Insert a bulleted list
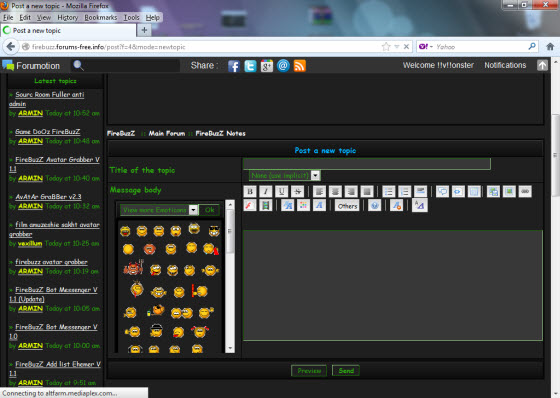The image size is (560, 398). pos(388,191)
